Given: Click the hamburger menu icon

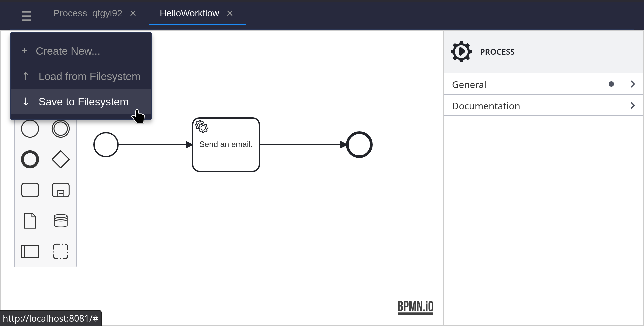Looking at the screenshot, I should 26,16.
